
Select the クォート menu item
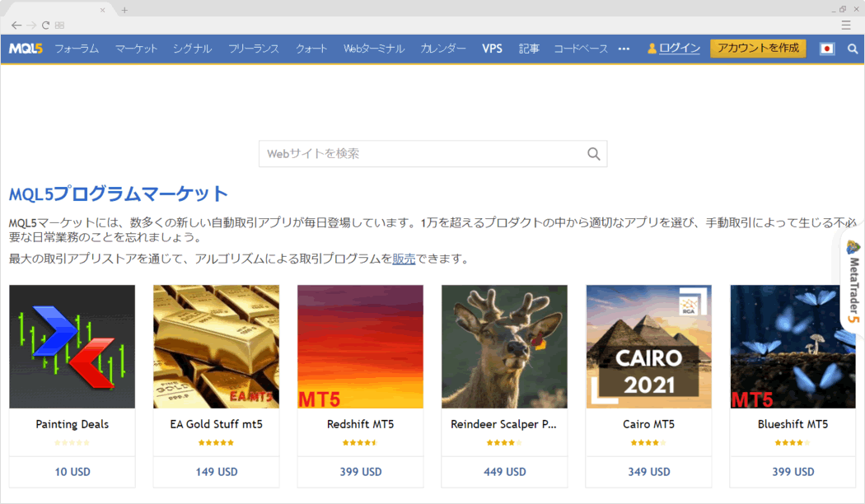pos(311,49)
